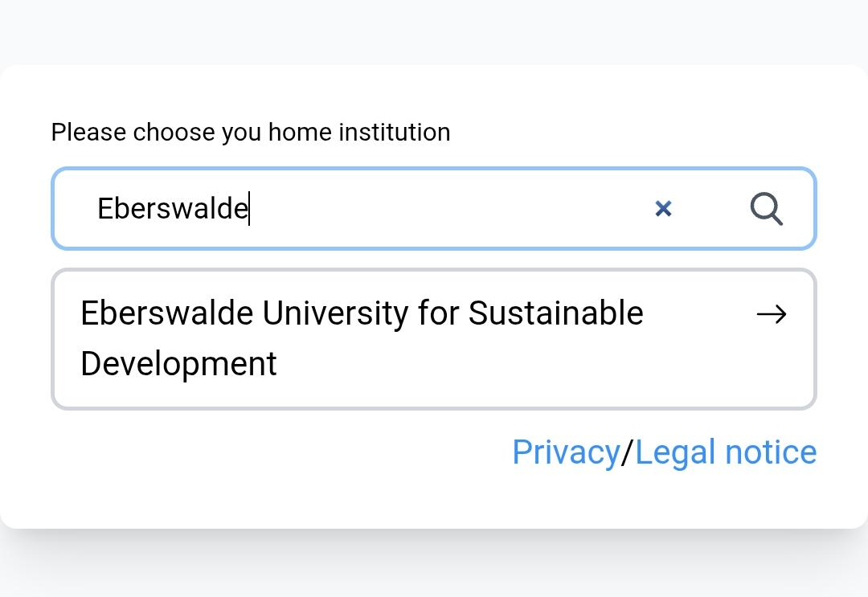Click the 'Please choose you home institution' label

[x=250, y=132]
